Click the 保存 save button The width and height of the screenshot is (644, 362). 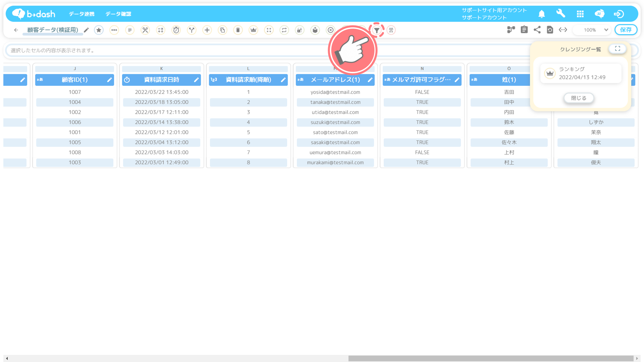(626, 30)
